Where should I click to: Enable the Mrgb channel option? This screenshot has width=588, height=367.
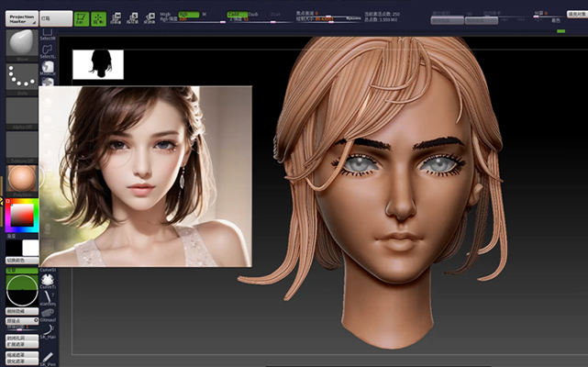pyautogui.click(x=165, y=15)
